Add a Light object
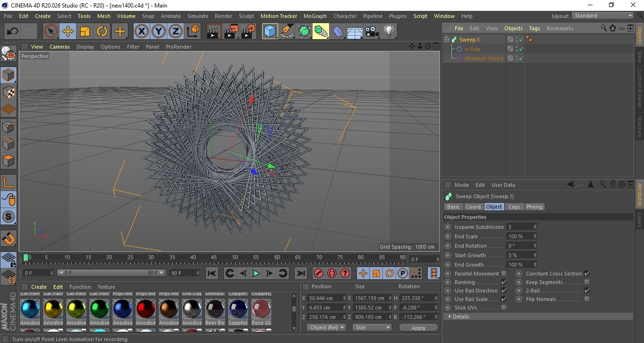 tap(389, 32)
